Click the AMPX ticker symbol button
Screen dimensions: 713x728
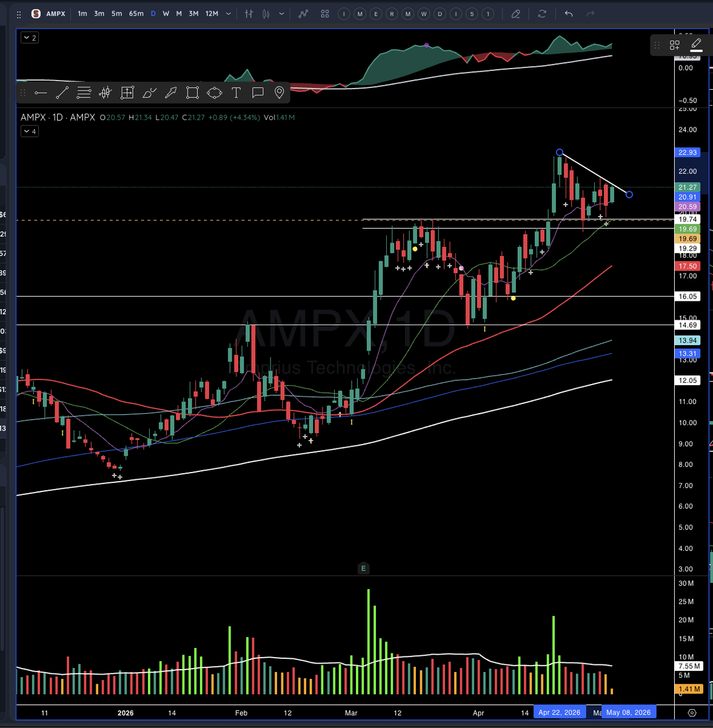(56, 13)
